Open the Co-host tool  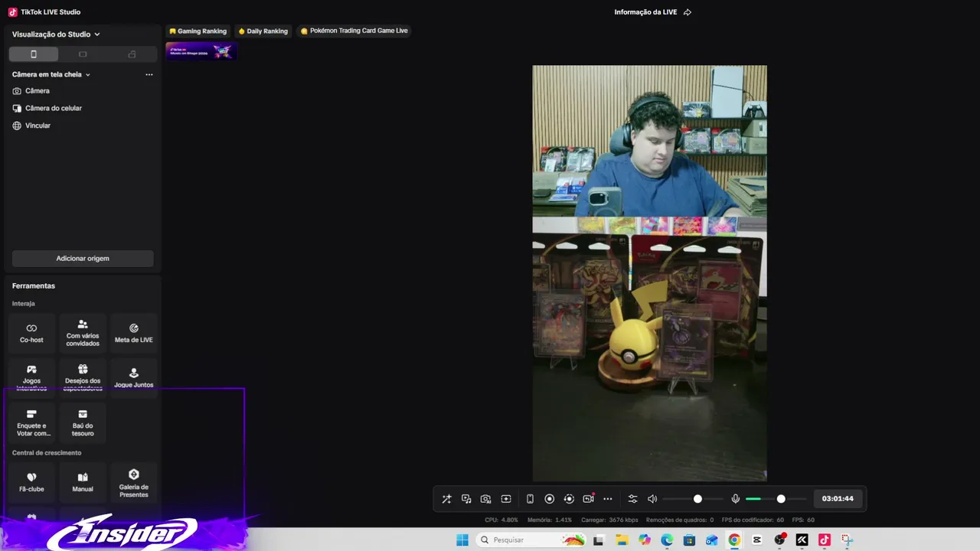[31, 333]
